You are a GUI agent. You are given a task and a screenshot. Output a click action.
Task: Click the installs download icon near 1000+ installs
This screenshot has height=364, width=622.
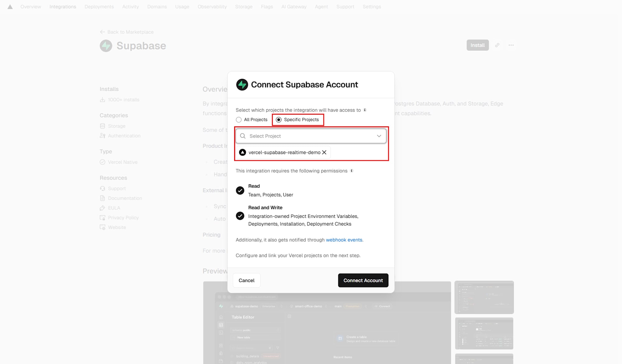coord(103,99)
